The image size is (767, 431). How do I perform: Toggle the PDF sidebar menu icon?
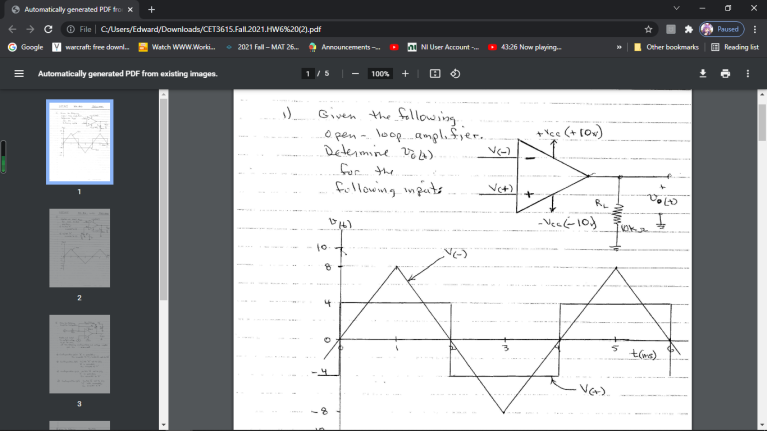click(x=19, y=74)
